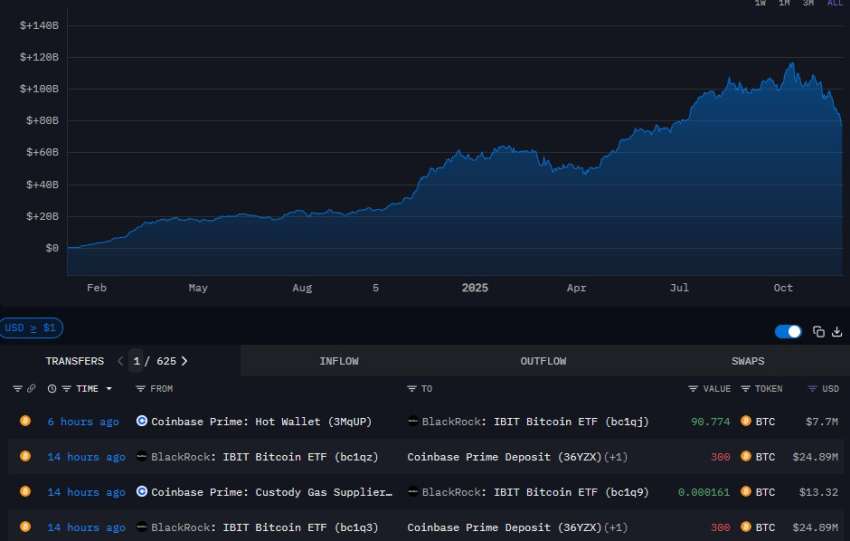Open the VALUE column filter
This screenshot has height=541, width=850.
click(x=693, y=388)
